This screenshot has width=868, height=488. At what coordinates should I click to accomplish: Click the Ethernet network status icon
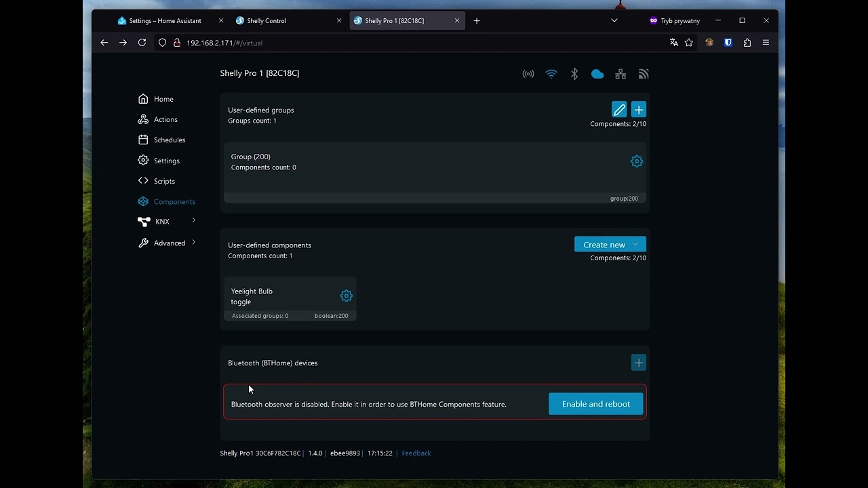pyautogui.click(x=620, y=74)
